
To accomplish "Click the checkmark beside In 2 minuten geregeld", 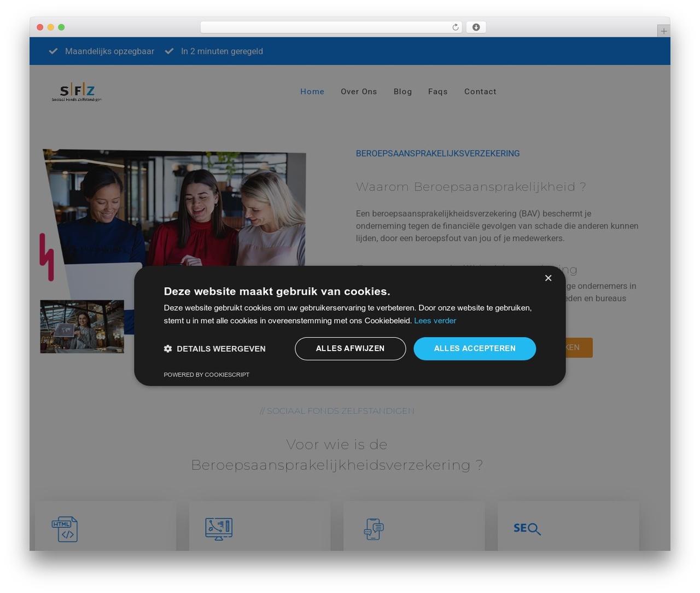I will tap(170, 51).
